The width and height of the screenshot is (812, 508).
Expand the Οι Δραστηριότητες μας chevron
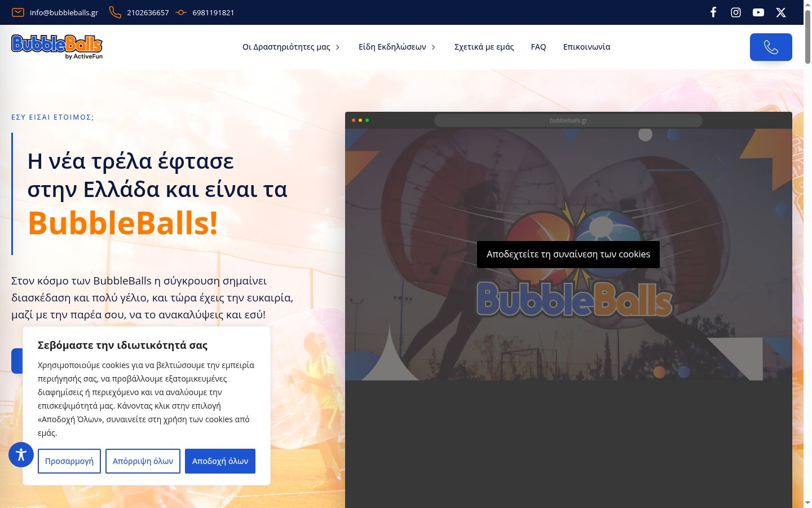(x=338, y=47)
